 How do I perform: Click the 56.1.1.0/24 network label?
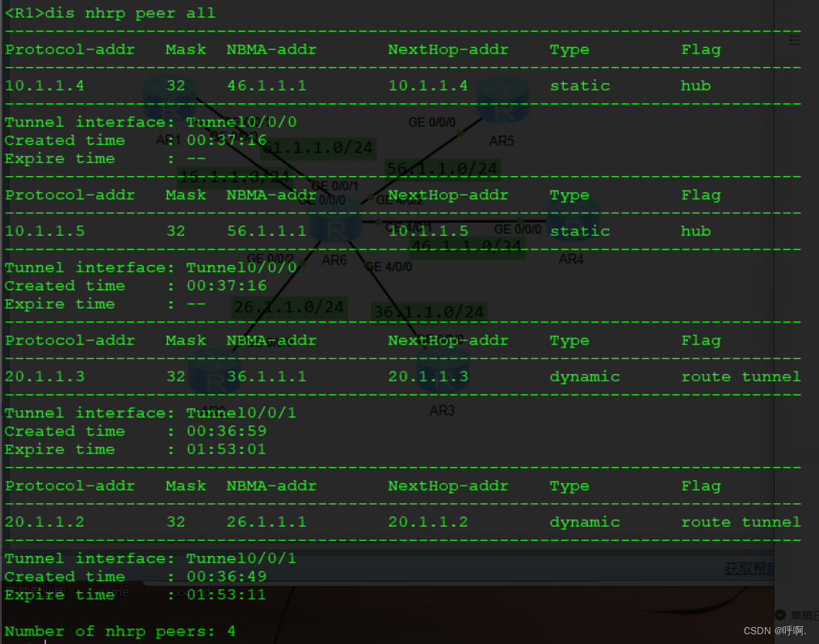click(x=442, y=169)
